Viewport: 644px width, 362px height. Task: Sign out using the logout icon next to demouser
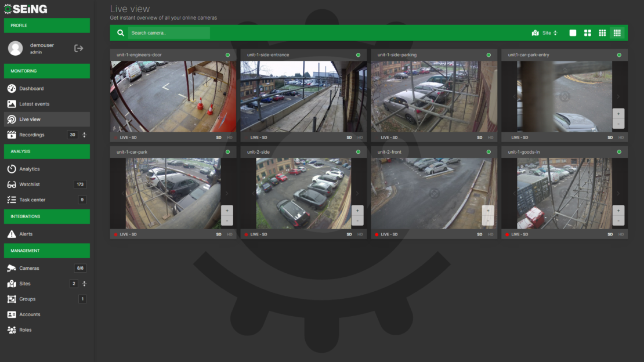(78, 48)
